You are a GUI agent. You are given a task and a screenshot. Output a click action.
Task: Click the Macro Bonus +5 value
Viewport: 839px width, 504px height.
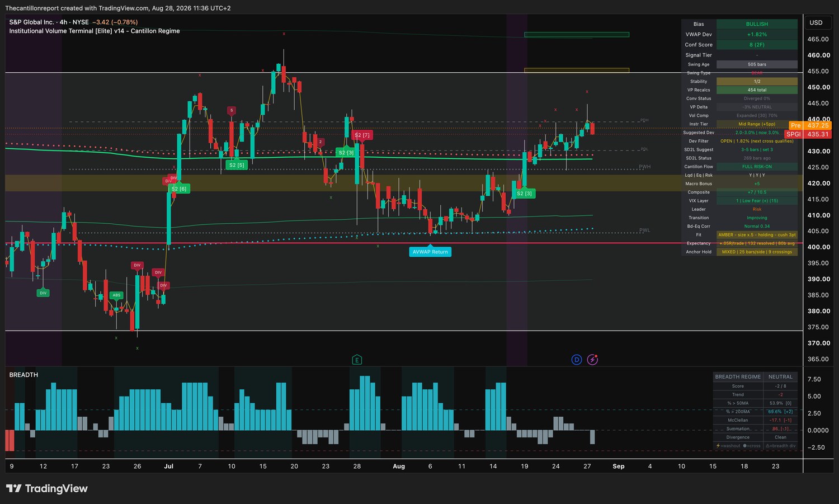click(x=757, y=184)
